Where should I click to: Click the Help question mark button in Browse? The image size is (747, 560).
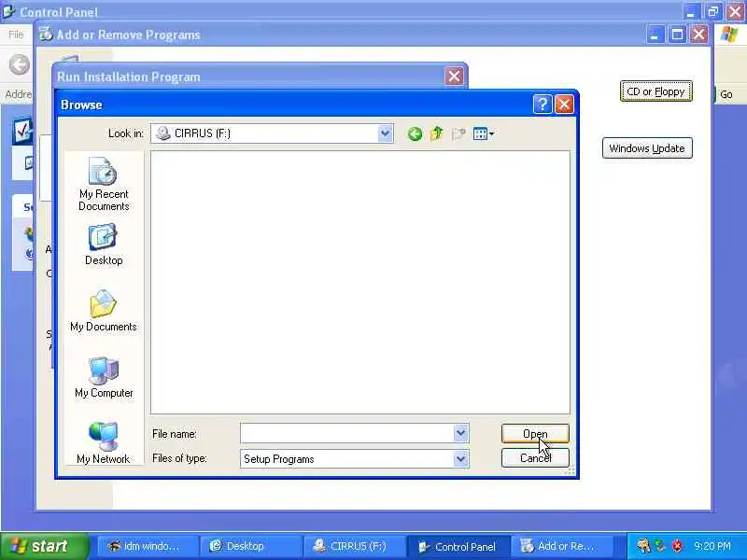click(543, 105)
